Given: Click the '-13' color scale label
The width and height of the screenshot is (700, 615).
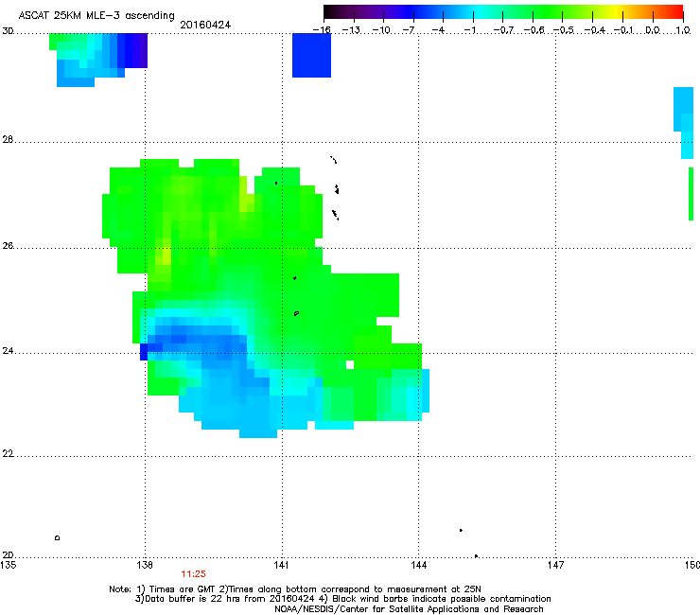Looking at the screenshot, I should click(x=351, y=30).
